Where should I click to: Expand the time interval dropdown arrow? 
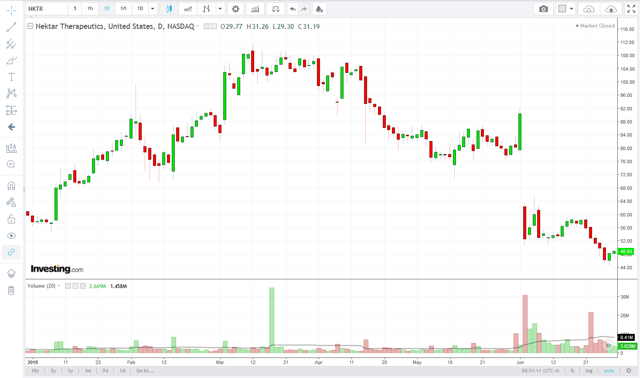click(x=153, y=9)
